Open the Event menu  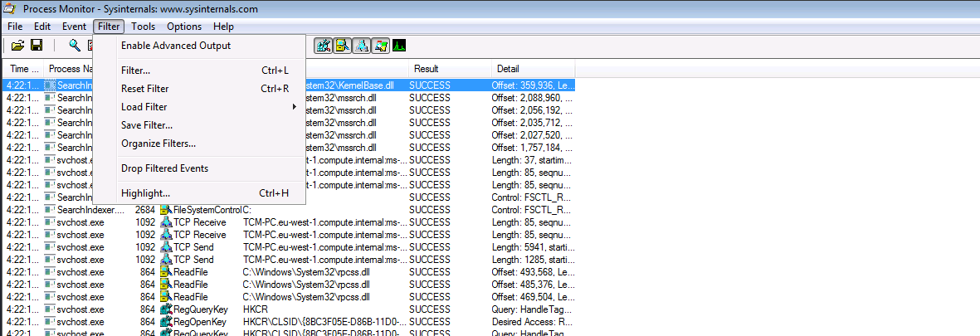point(74,27)
